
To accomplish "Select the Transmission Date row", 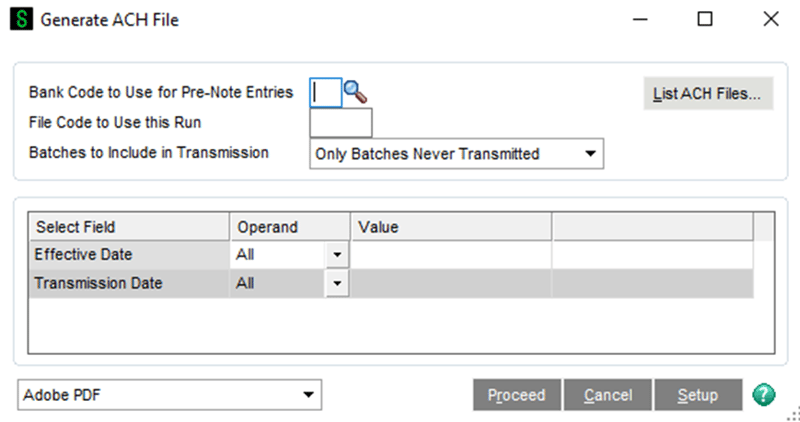I will coord(130,284).
